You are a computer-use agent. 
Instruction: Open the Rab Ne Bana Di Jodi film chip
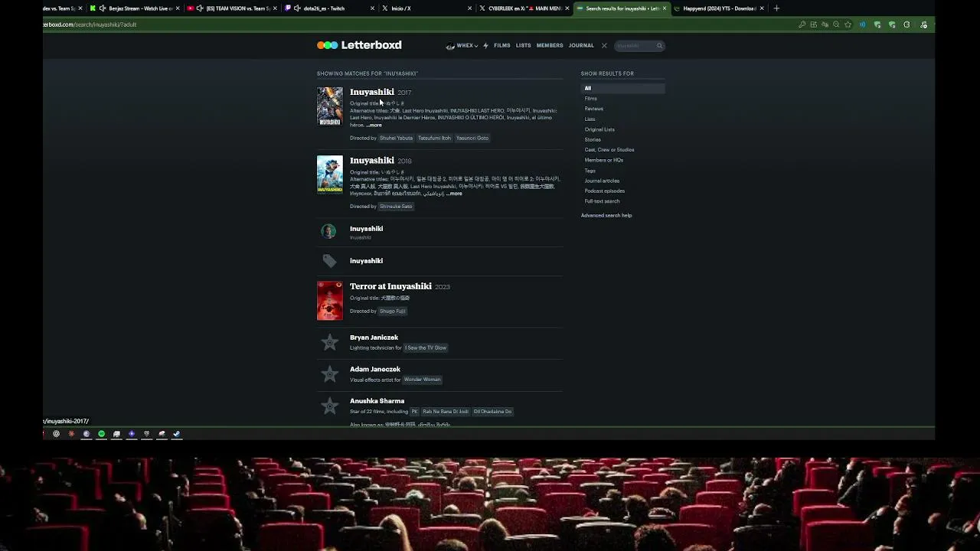pos(446,412)
